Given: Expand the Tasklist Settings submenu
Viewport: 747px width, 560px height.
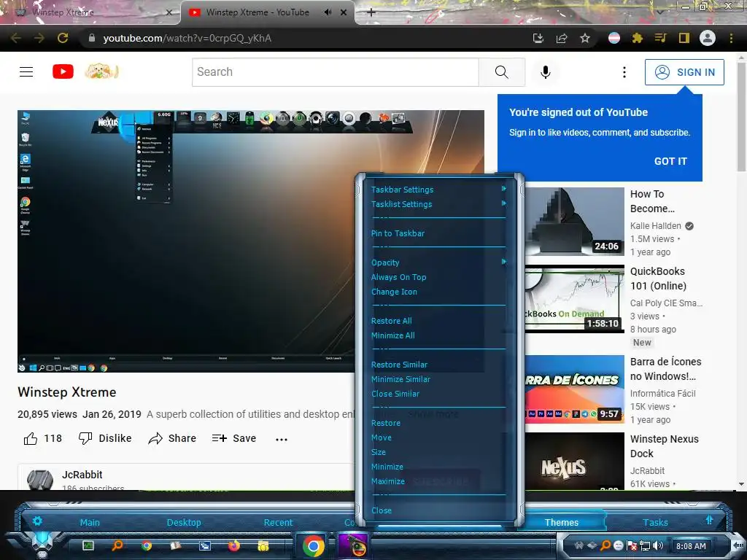Looking at the screenshot, I should coord(438,204).
